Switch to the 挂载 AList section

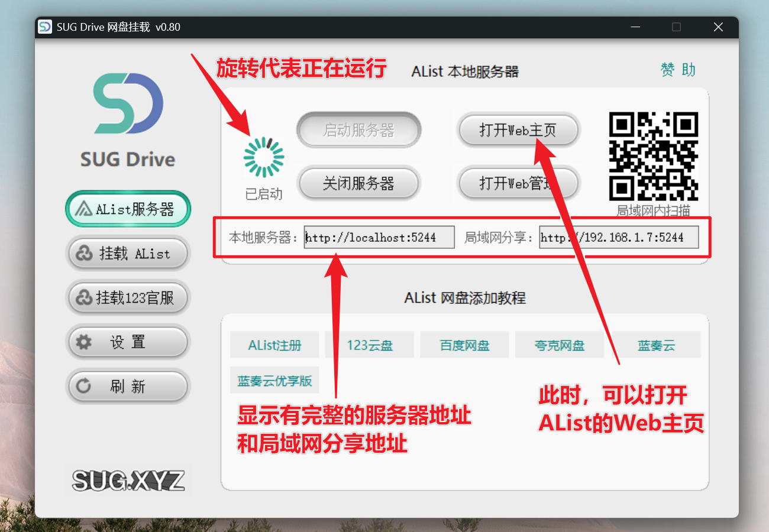click(128, 254)
